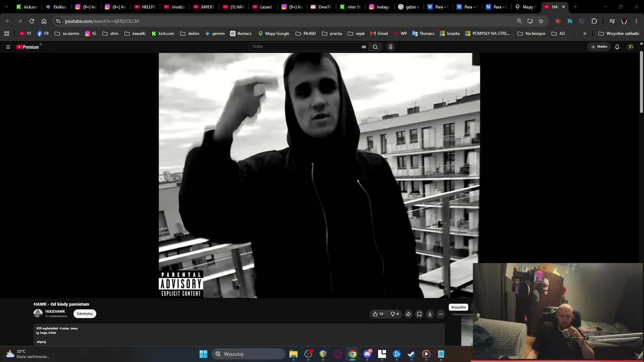Click the Wyszukaj taskbar search box
The image size is (644, 362).
[x=248, y=354]
